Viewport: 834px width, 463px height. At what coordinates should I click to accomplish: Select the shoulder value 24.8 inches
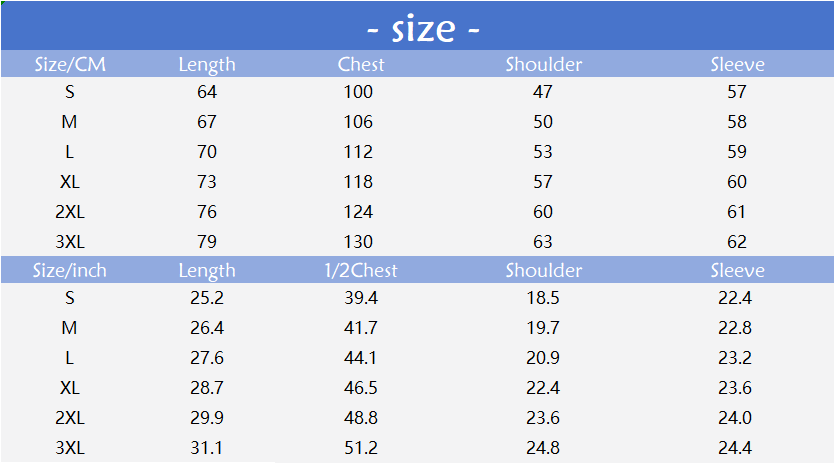point(544,448)
